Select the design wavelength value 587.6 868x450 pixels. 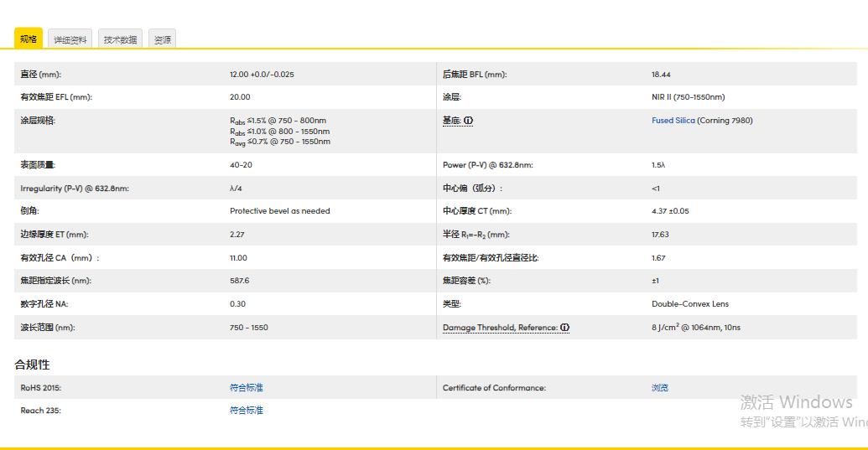pos(240,280)
